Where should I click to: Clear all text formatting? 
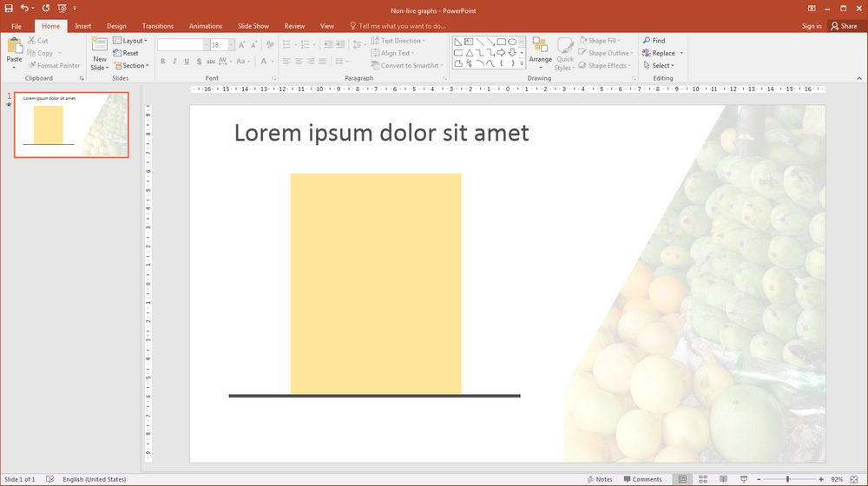point(270,45)
